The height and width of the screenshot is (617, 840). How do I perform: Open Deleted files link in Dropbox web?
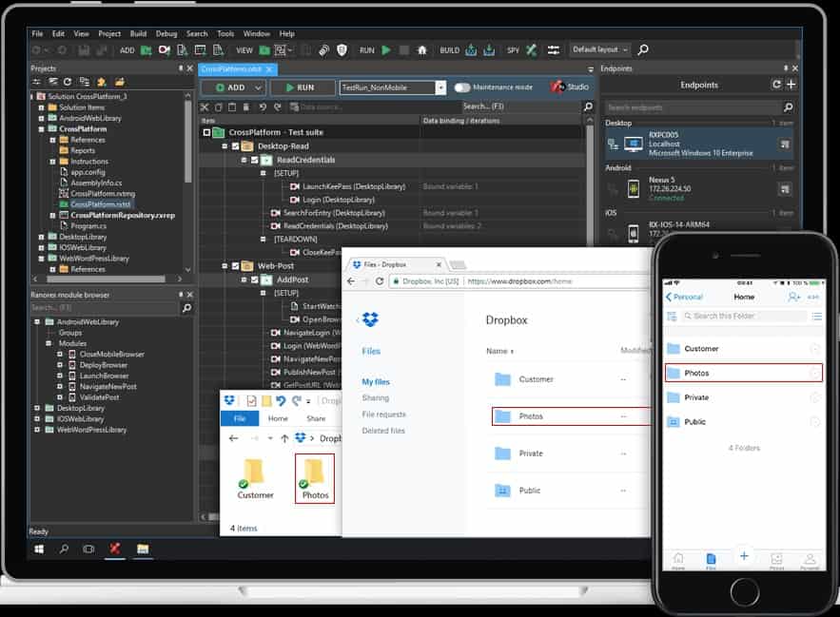coord(383,431)
